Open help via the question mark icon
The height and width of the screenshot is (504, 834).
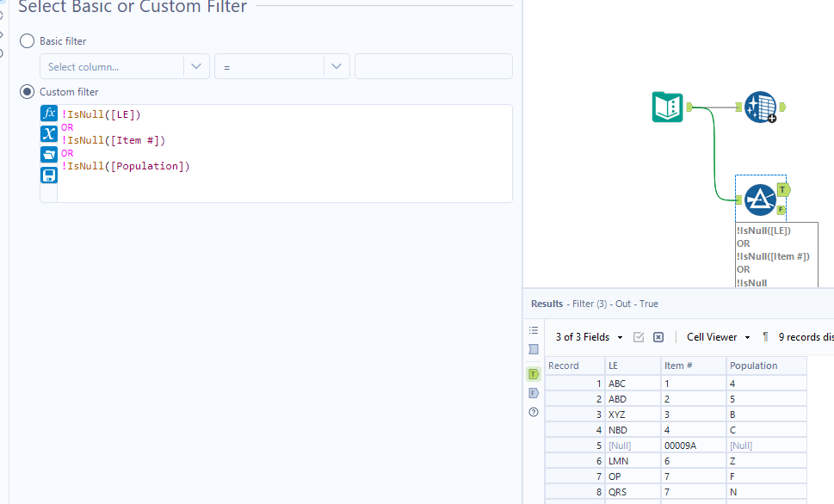pos(533,412)
